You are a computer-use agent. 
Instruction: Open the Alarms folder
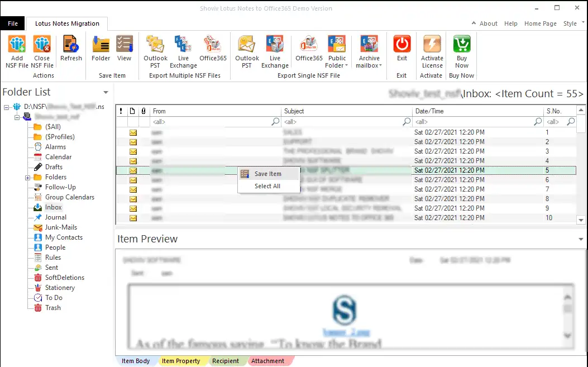pos(55,147)
